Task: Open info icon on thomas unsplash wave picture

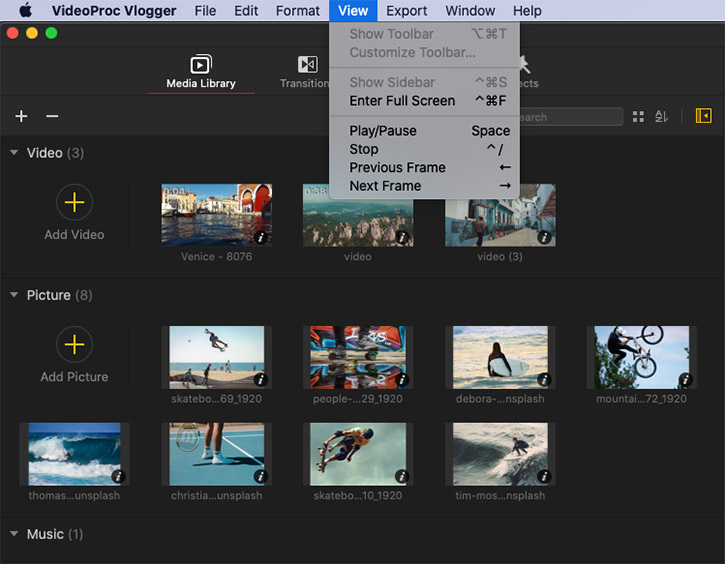Action: (117, 477)
